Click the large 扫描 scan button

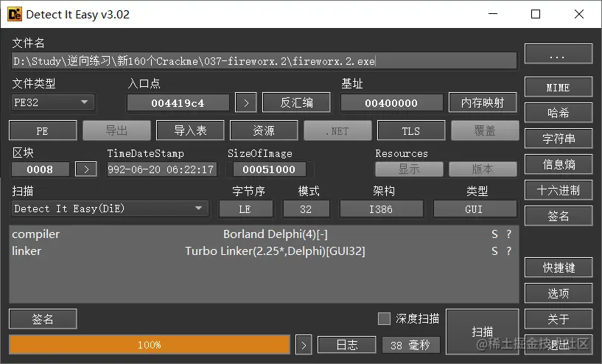pos(482,332)
